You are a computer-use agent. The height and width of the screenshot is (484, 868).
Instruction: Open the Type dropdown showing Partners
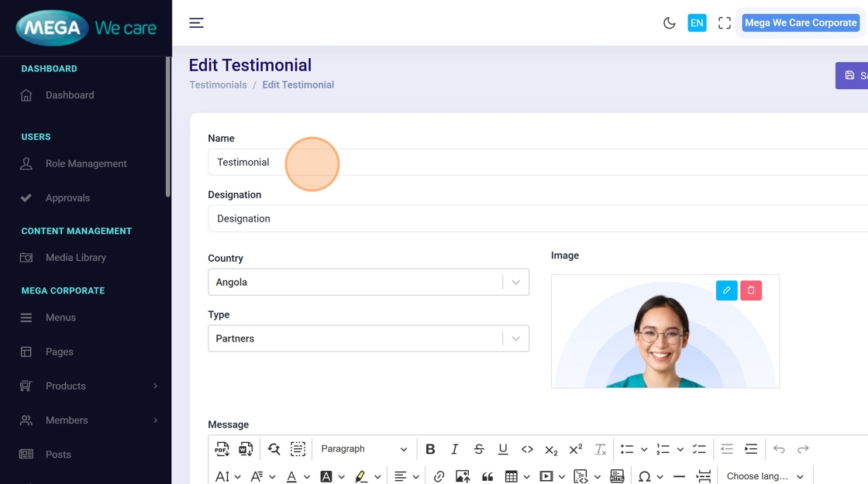click(x=368, y=339)
